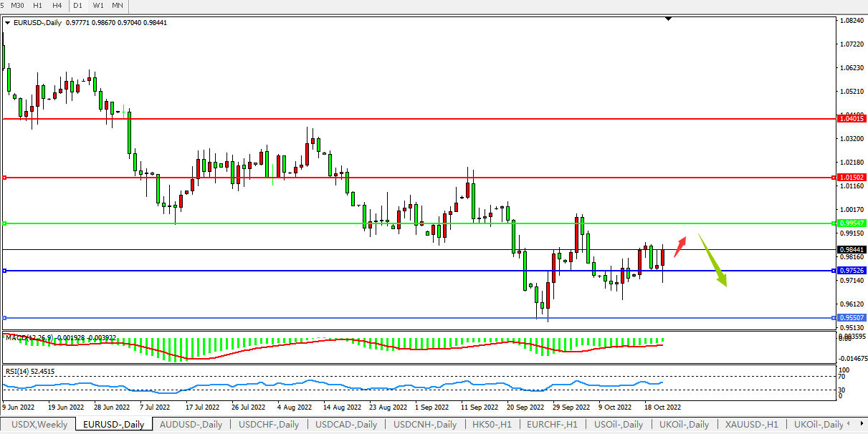This screenshot has height=434, width=868.
Task: Click the red upward arrow on the chart
Action: tap(679, 246)
